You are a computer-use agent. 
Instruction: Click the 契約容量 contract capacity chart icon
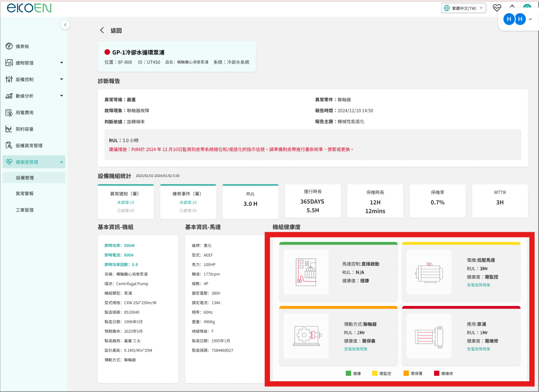[9, 129]
